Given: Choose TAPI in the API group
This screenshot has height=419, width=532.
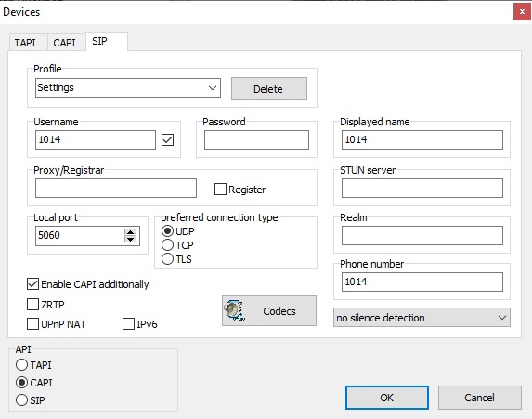Looking at the screenshot, I should [x=21, y=365].
